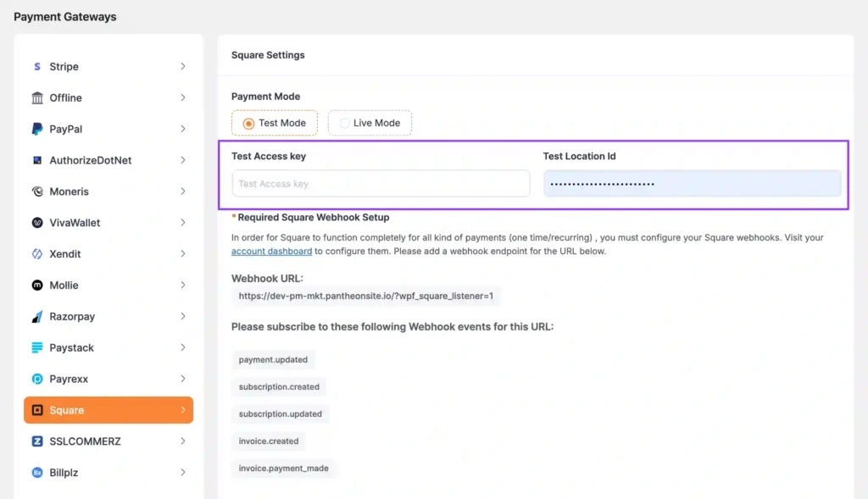This screenshot has height=499, width=868.
Task: Expand SSLCOMMERZ settings chevron
Action: click(x=183, y=441)
